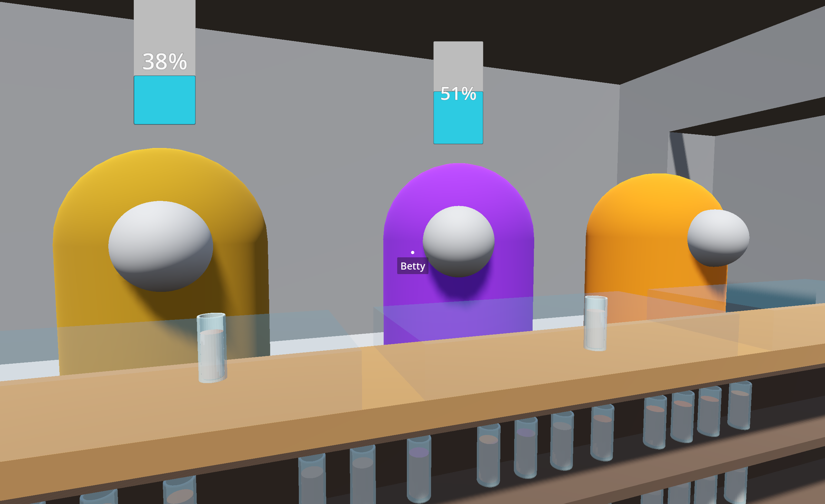Pick up the glass in front of the yellow character

pos(211,347)
